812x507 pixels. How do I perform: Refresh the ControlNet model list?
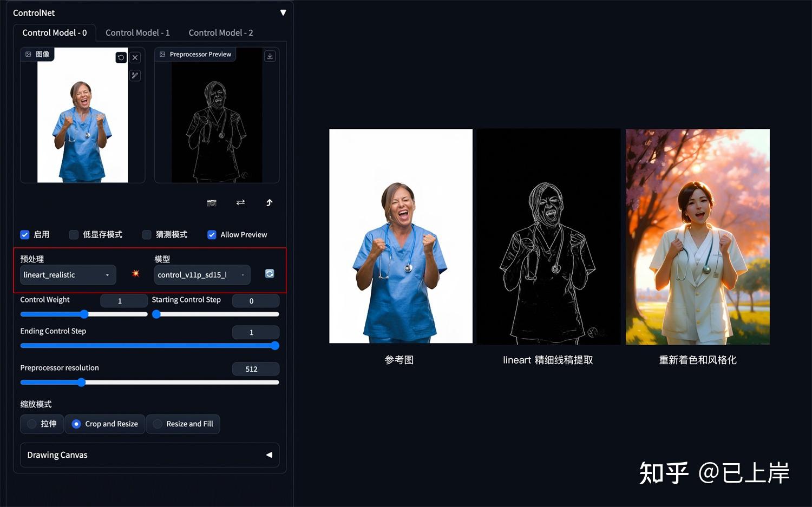[x=269, y=274]
